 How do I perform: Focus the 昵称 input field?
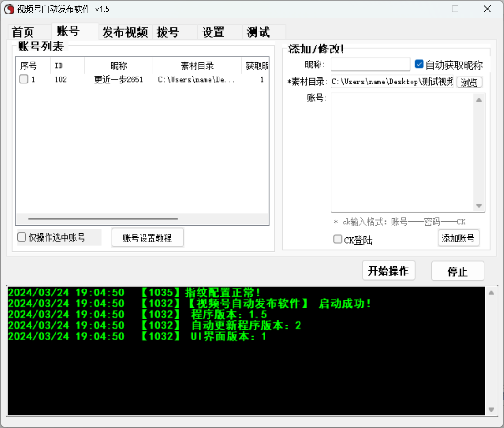coord(370,65)
